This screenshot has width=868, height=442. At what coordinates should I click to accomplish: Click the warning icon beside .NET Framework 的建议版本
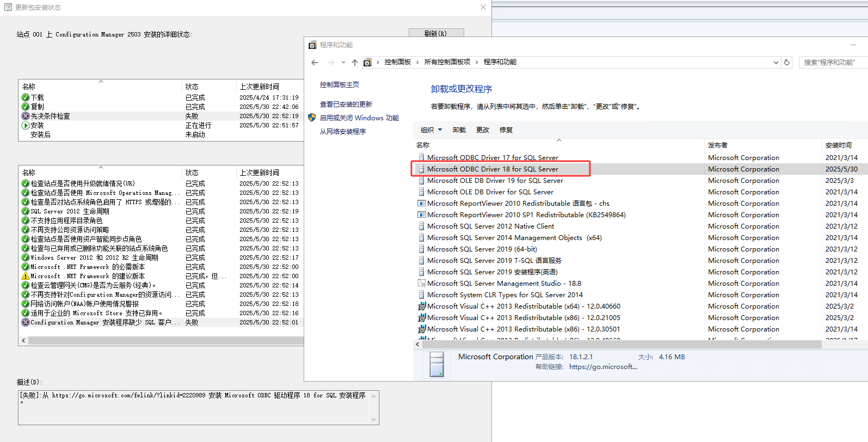click(25, 276)
